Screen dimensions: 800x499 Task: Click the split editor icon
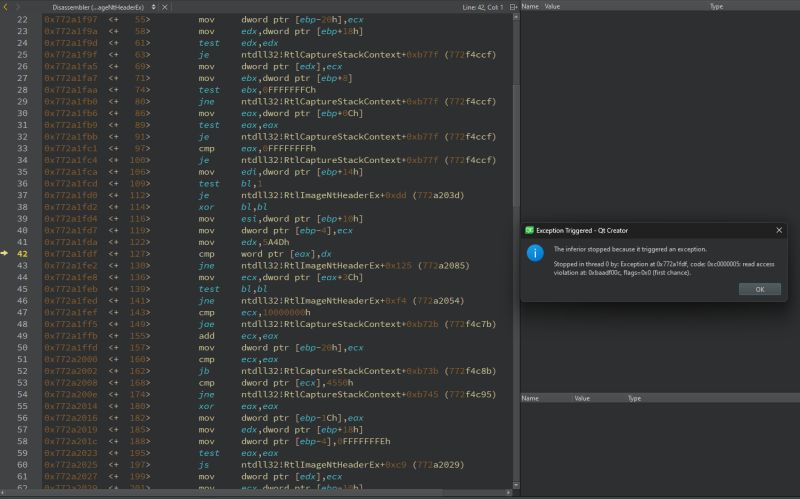tap(513, 7)
